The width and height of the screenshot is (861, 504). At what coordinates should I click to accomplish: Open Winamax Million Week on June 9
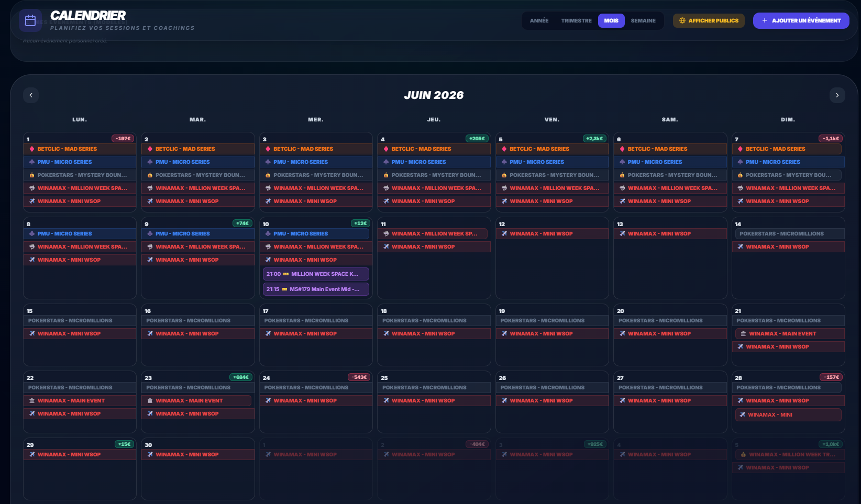point(198,247)
